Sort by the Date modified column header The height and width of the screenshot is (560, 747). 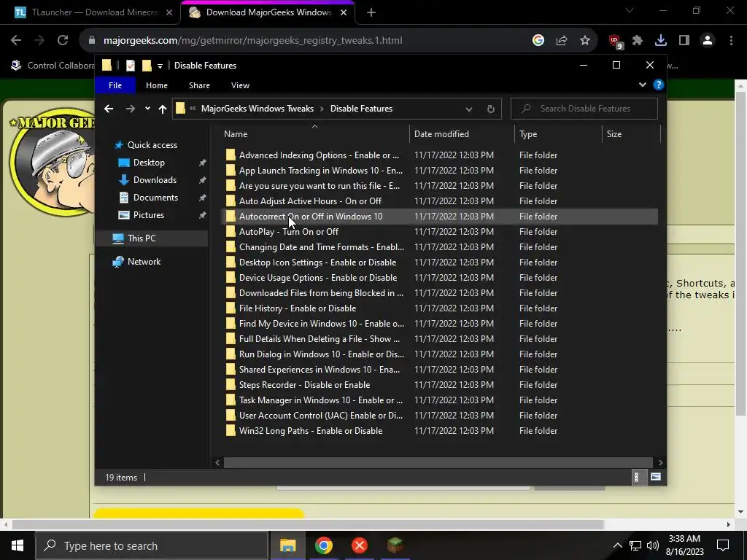pyautogui.click(x=462, y=134)
